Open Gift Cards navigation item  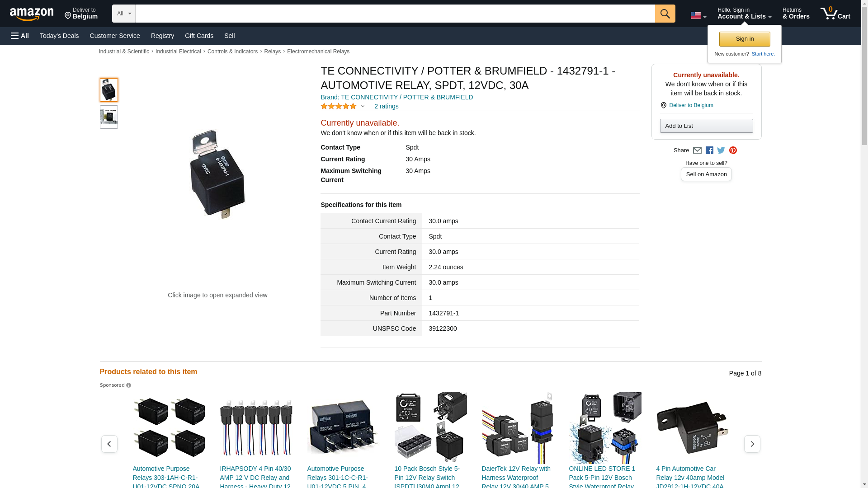coord(199,36)
